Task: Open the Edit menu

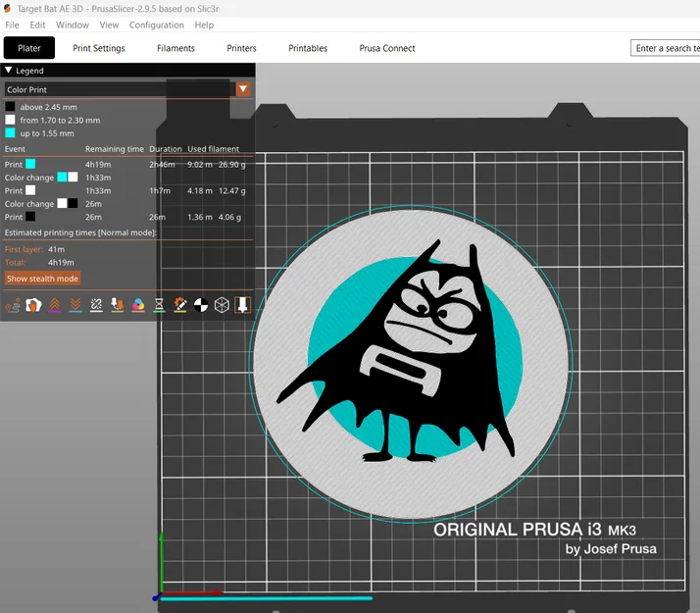Action: pyautogui.click(x=37, y=25)
